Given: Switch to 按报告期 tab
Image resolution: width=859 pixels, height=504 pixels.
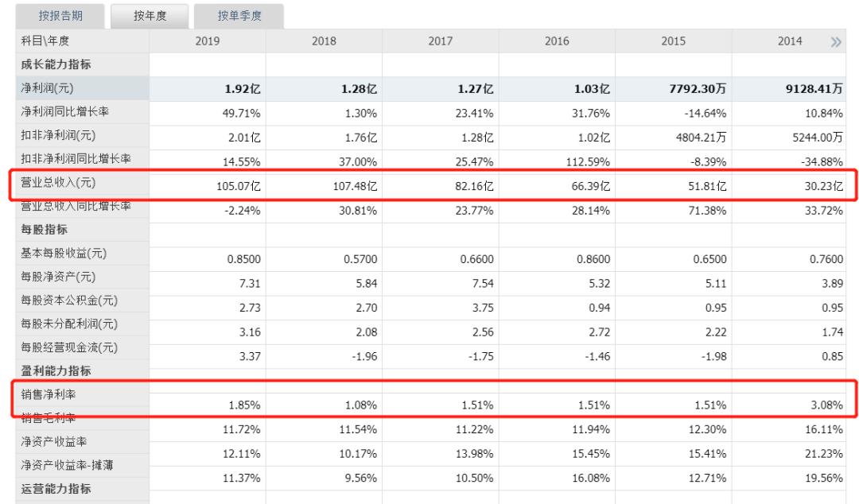Looking at the screenshot, I should 60,16.
